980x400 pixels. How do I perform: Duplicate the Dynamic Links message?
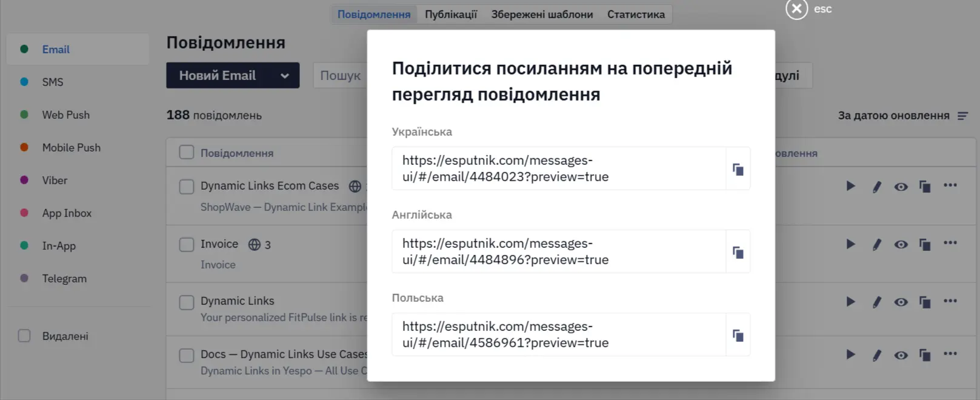925,302
